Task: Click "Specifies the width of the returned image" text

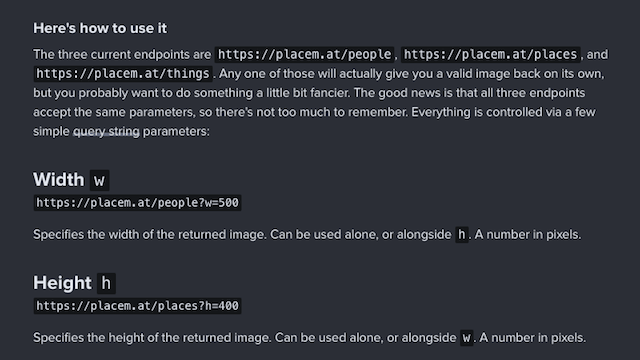Action: [x=149, y=235]
